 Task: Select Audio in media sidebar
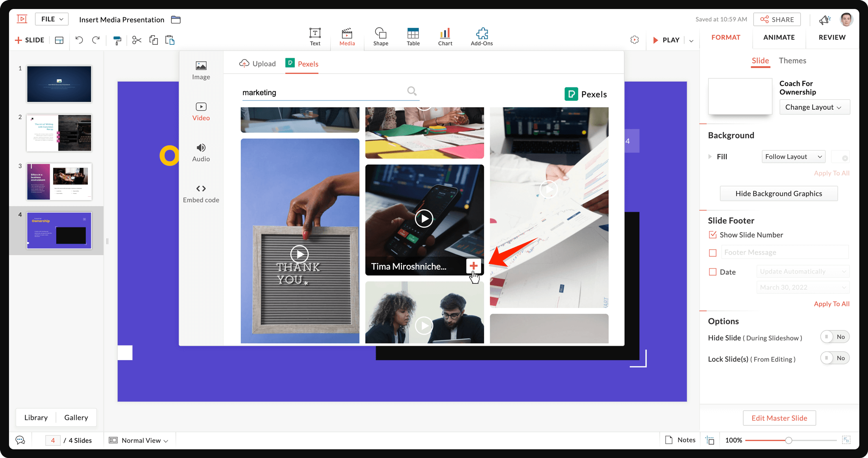point(201,152)
